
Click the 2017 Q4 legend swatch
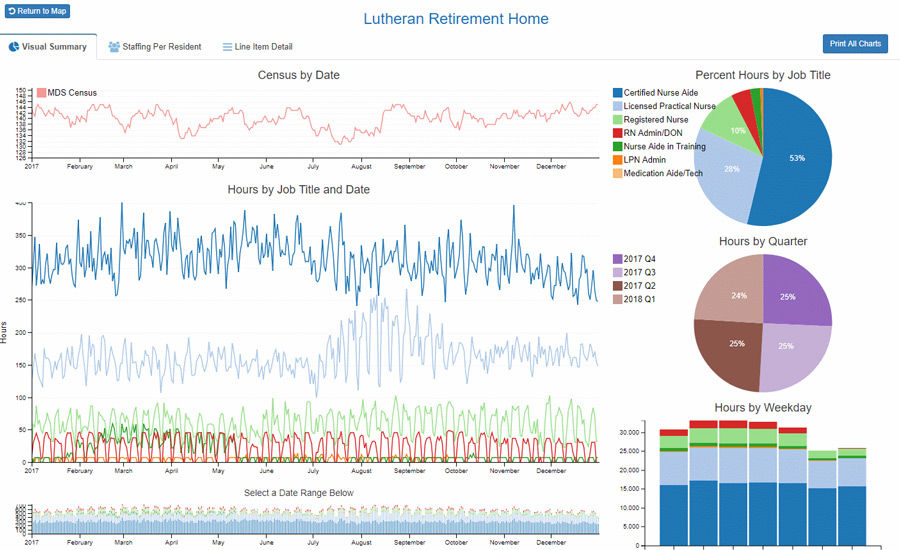point(618,259)
